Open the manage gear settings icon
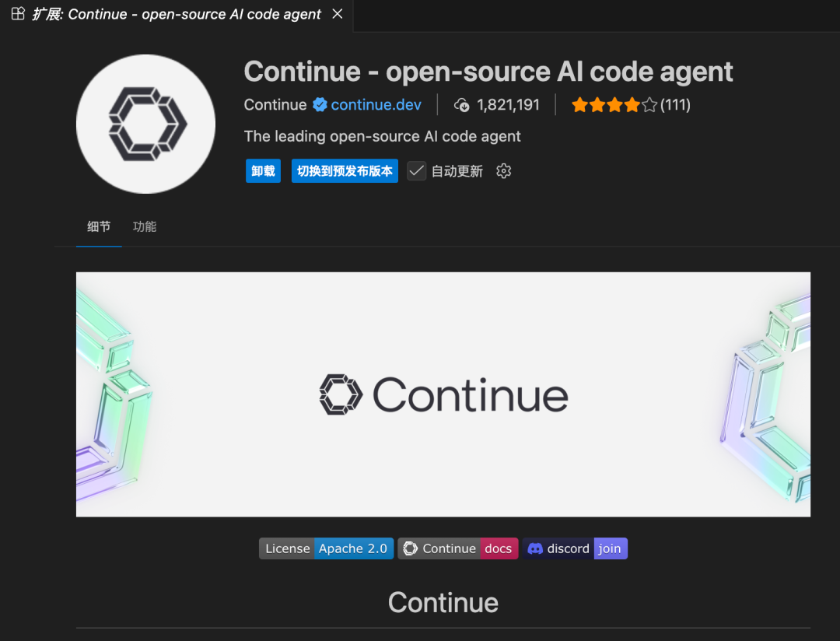The image size is (840, 641). pyautogui.click(x=504, y=171)
